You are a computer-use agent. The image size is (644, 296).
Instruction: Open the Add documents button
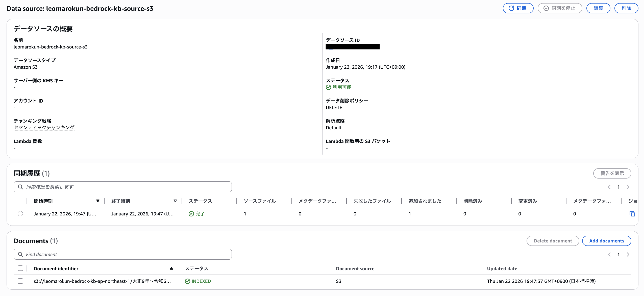coord(607,241)
